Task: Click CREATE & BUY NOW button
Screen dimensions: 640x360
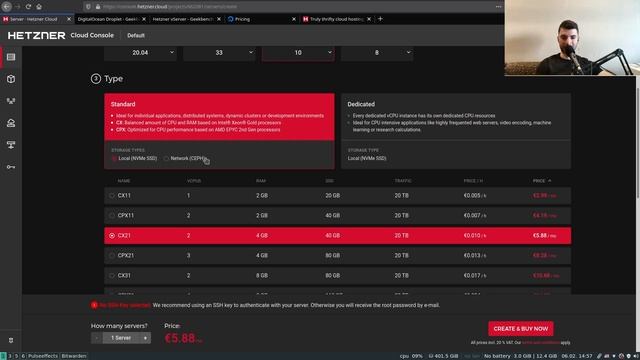Action: (x=521, y=329)
